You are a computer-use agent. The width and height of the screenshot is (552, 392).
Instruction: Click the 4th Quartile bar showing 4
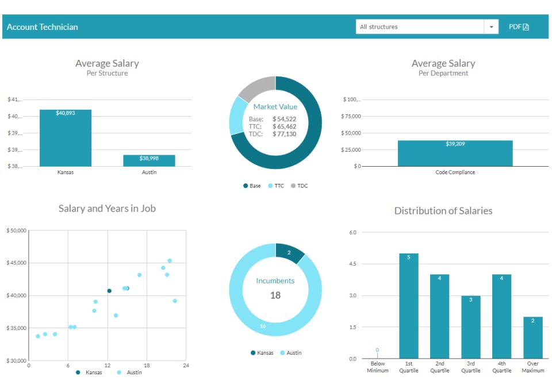pos(501,316)
